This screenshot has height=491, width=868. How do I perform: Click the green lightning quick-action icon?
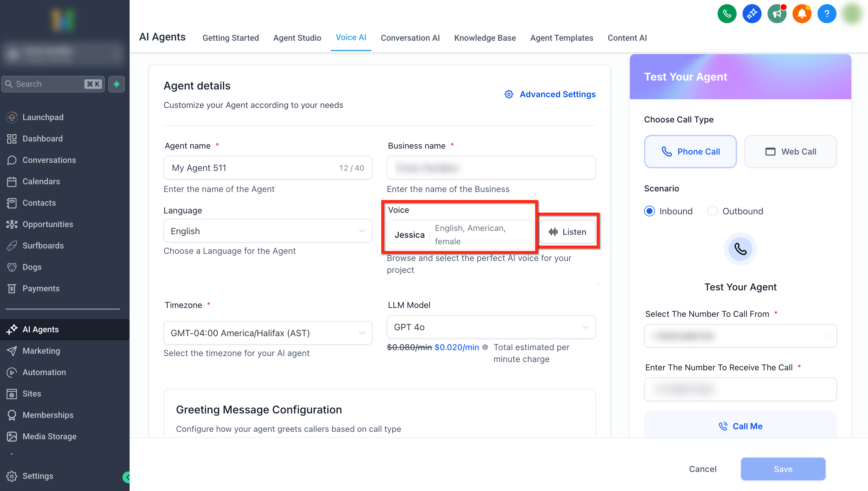[x=116, y=84]
